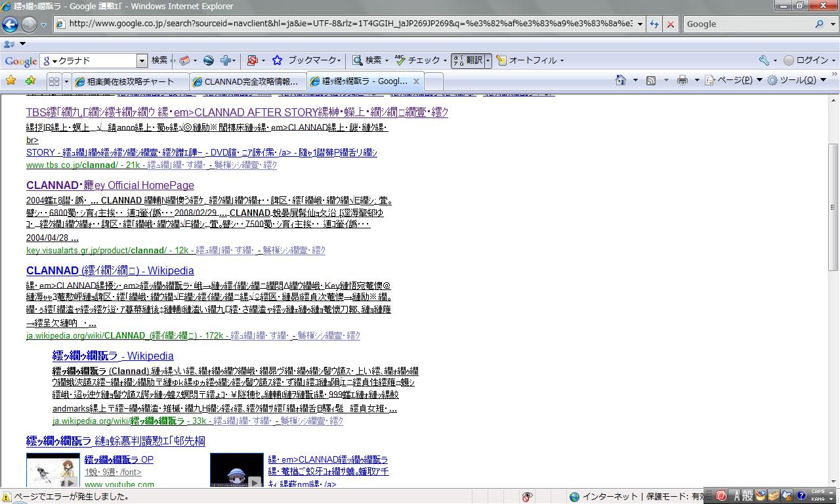Open the www.tbs.co.jp/clannad/ URL link
The width and height of the screenshot is (840, 504).
point(72,165)
